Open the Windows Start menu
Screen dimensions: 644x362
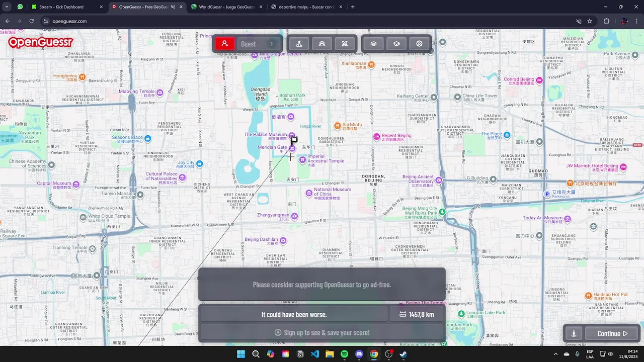241,354
